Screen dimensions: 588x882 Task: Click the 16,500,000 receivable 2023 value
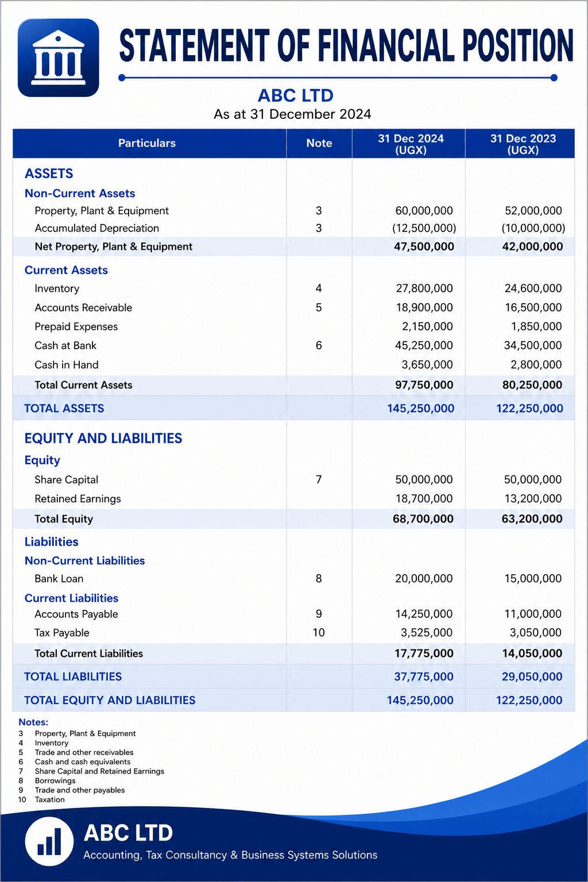pyautogui.click(x=533, y=308)
